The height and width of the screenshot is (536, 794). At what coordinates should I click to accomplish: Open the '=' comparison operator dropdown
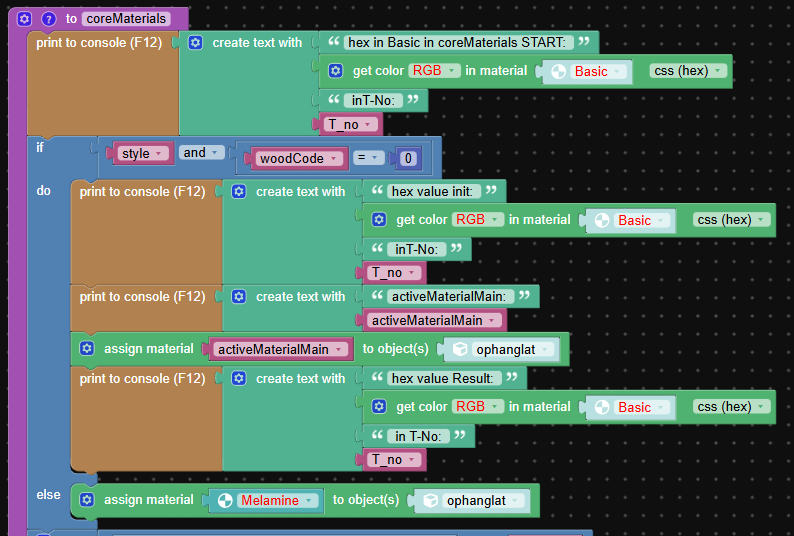pyautogui.click(x=369, y=158)
